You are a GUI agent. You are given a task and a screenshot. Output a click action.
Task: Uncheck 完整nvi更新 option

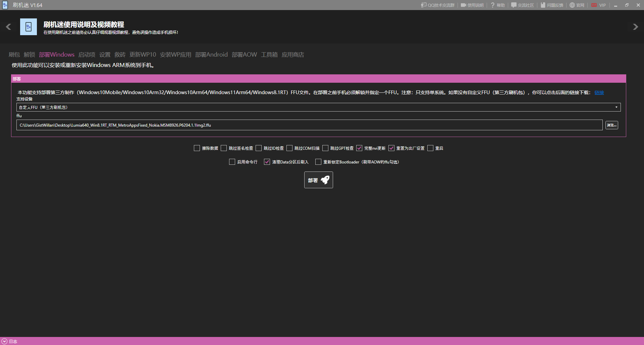359,148
